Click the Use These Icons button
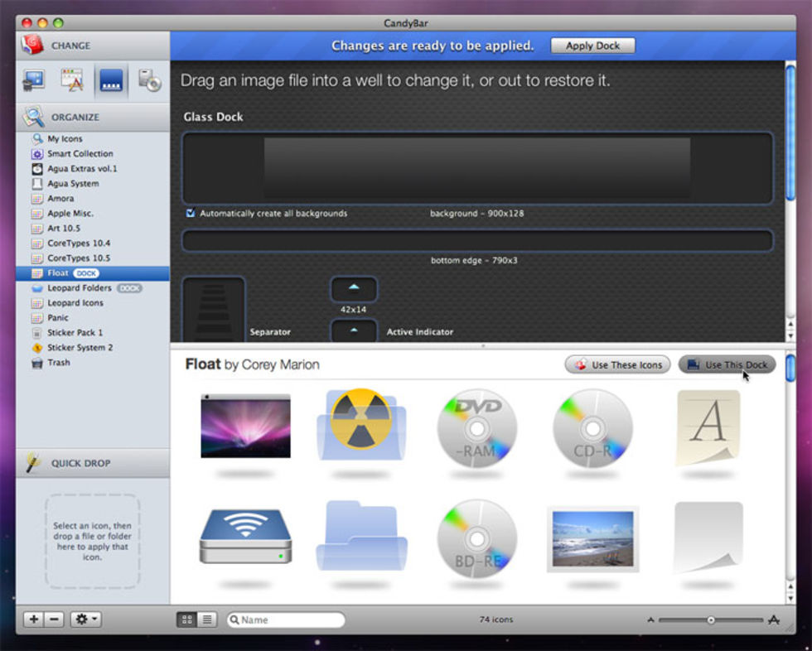The width and height of the screenshot is (812, 651). [x=618, y=365]
